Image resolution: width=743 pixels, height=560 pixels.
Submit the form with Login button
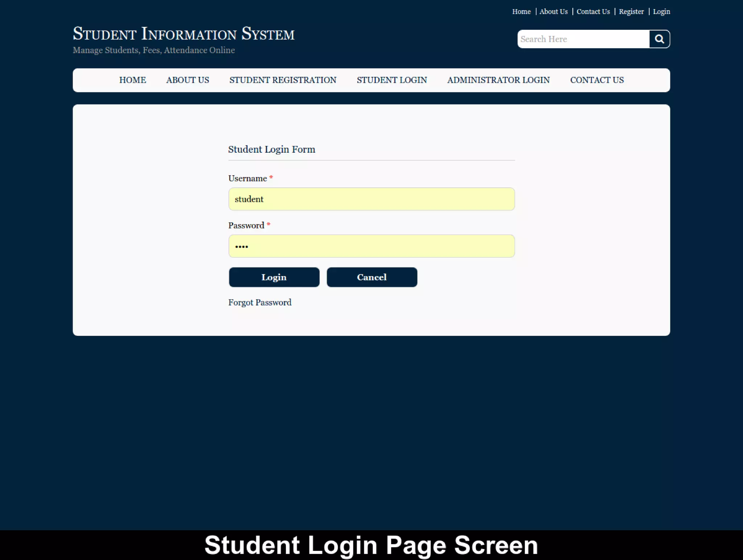274,277
